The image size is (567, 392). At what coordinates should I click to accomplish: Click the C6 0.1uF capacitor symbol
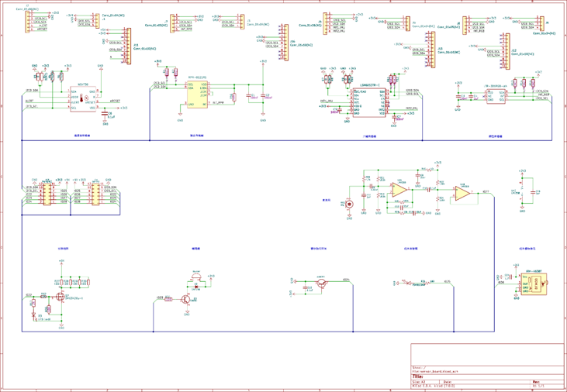(x=105, y=114)
